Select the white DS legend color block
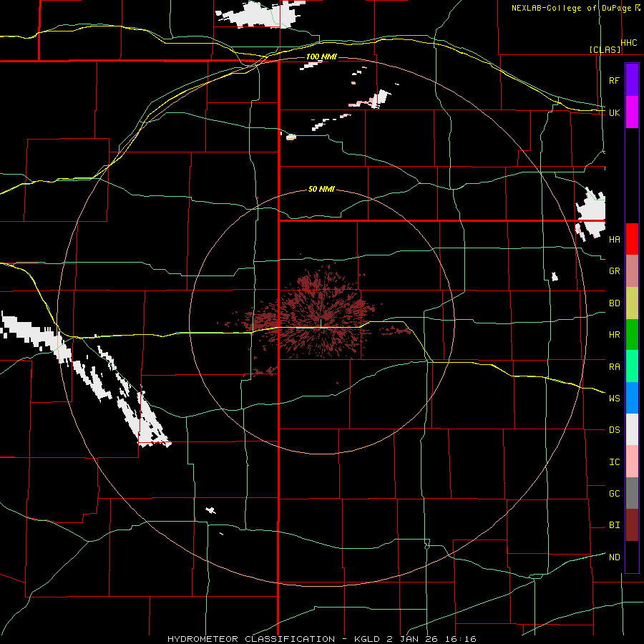Image resolution: width=644 pixels, height=644 pixels. 632,429
